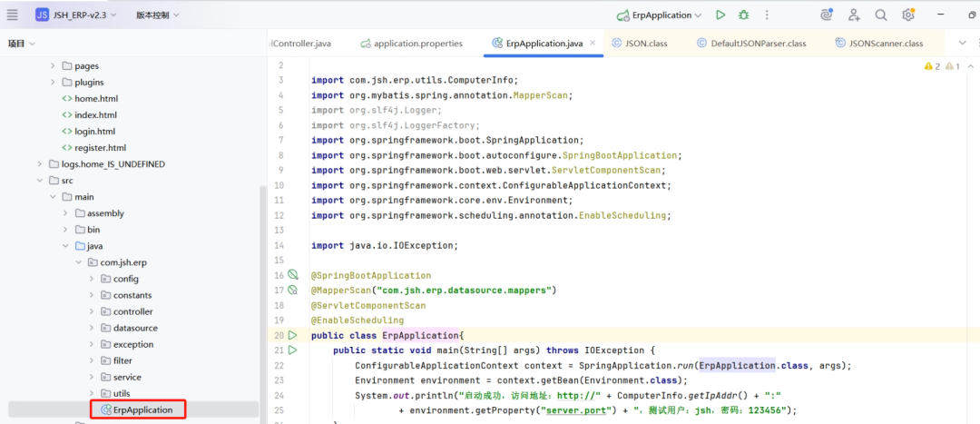Click SpringBootApplication import on line 8
This screenshot has height=424, width=980.
click(x=620, y=155)
